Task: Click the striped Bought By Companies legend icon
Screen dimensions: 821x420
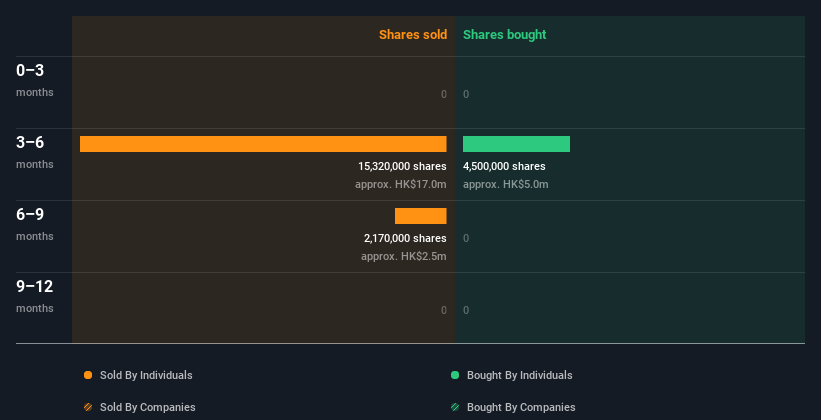Action: tap(455, 407)
